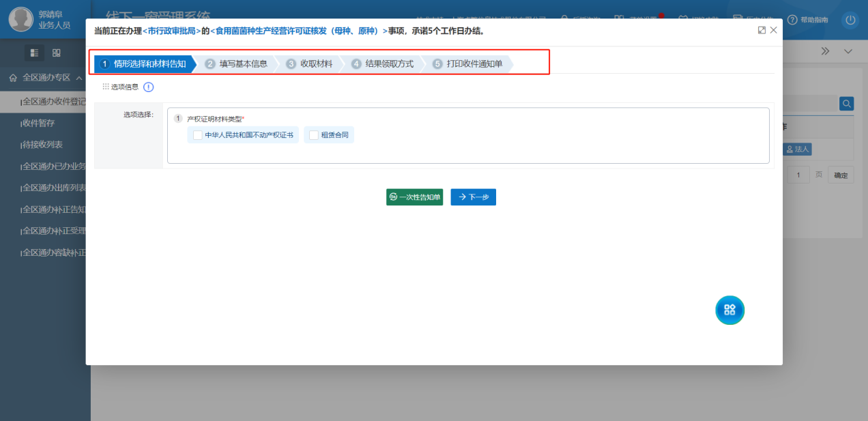Check the 租赁合同 checkbox

click(314, 135)
